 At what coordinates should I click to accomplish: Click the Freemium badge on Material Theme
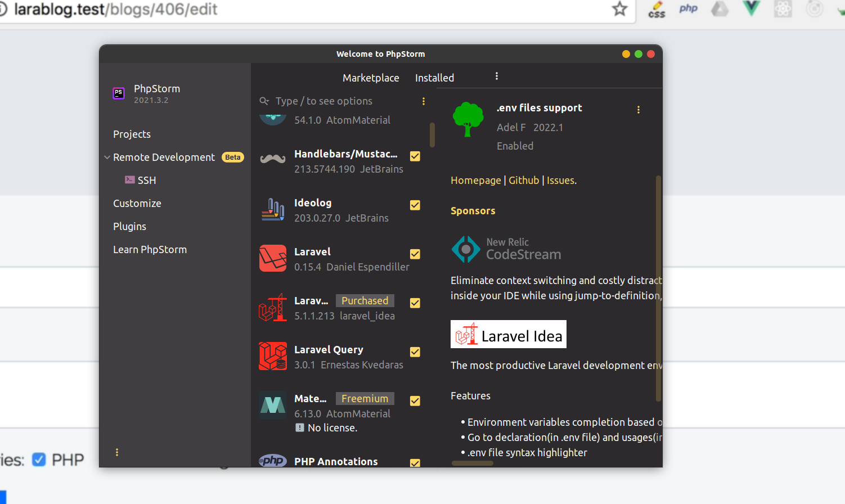[x=365, y=399]
